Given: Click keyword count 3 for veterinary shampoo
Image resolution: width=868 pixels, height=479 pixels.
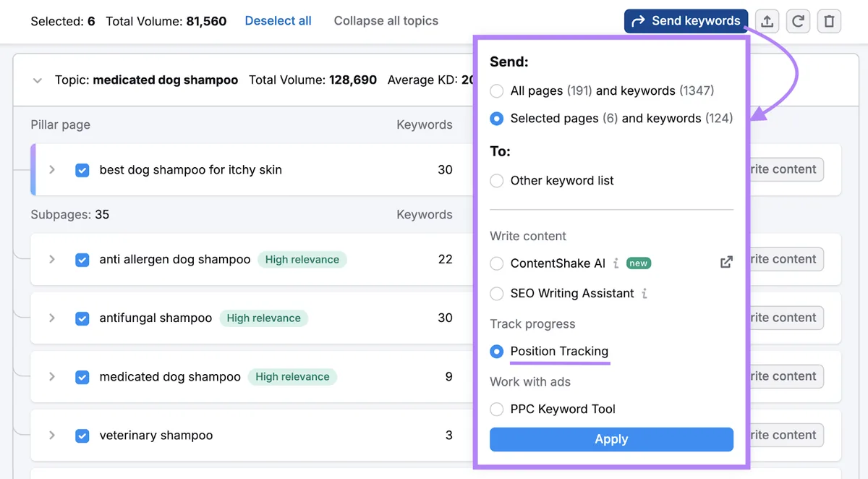Looking at the screenshot, I should [449, 436].
